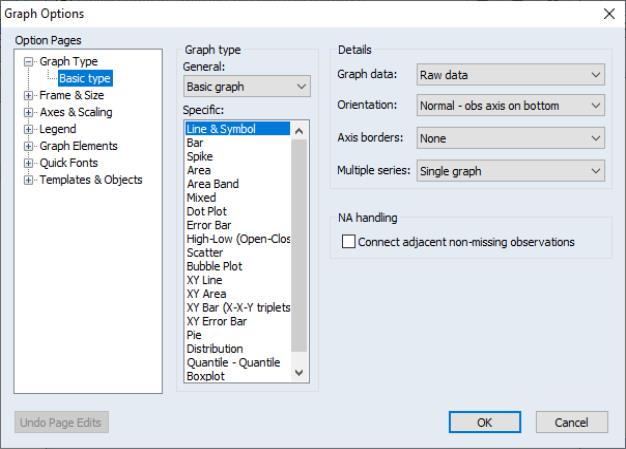Pick Boxplot in the Specific list
626x449 pixels.
click(x=206, y=376)
